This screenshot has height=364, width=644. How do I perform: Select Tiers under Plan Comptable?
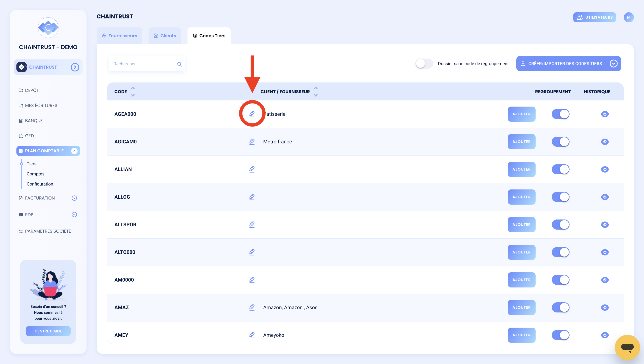tap(32, 164)
